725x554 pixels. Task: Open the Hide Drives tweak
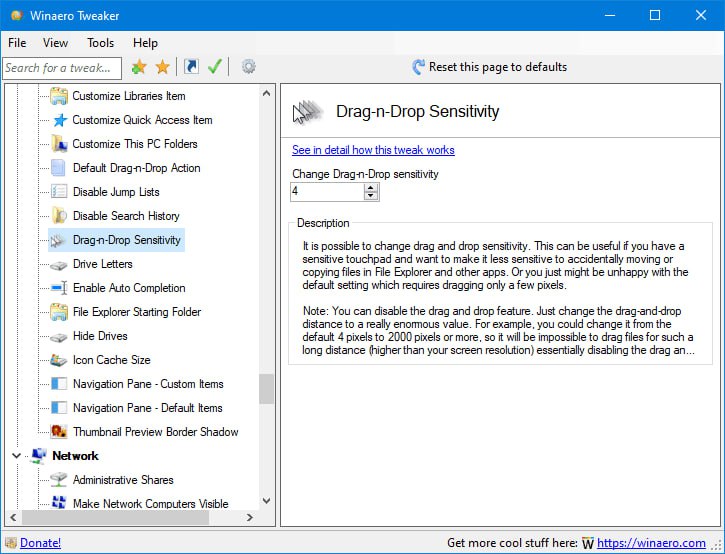coord(100,336)
